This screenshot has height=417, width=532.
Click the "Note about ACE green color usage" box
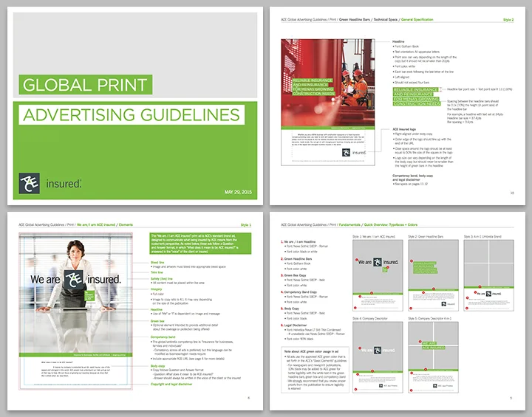click(315, 370)
